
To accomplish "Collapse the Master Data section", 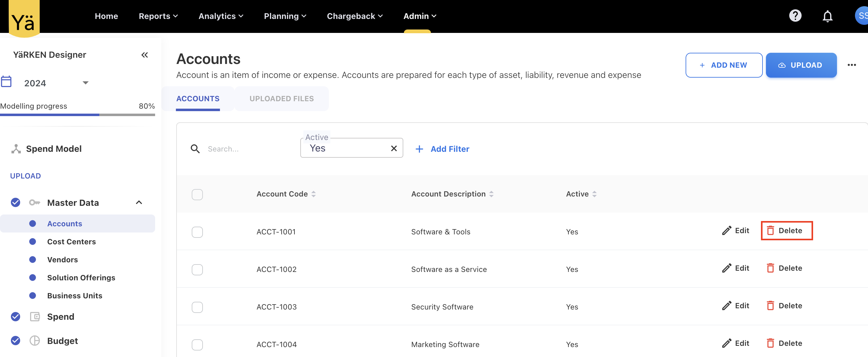I will click(139, 203).
